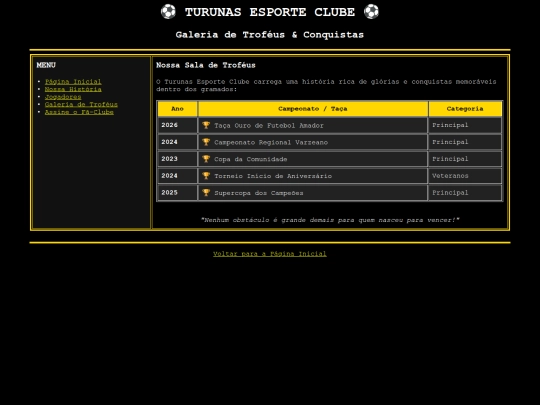Click trophy icon beside Supercopa dos Campeões

[206, 193]
